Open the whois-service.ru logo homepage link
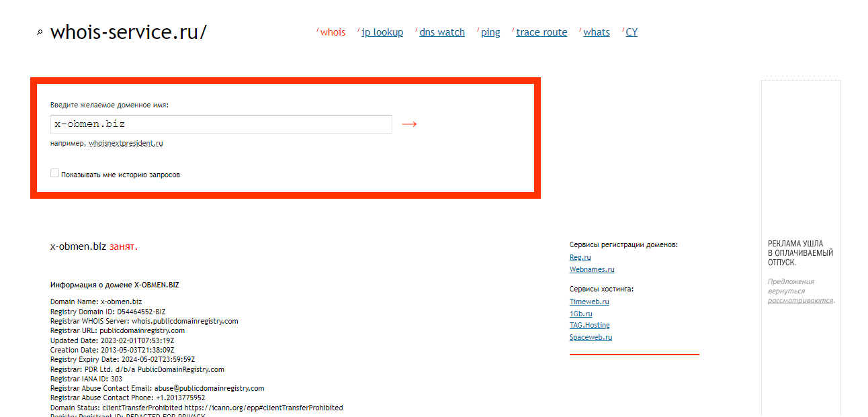This screenshot has width=868, height=417. tap(128, 32)
